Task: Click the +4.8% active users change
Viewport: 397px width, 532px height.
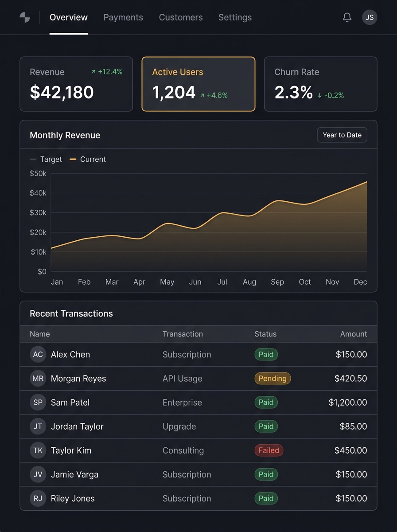Action: click(x=214, y=95)
